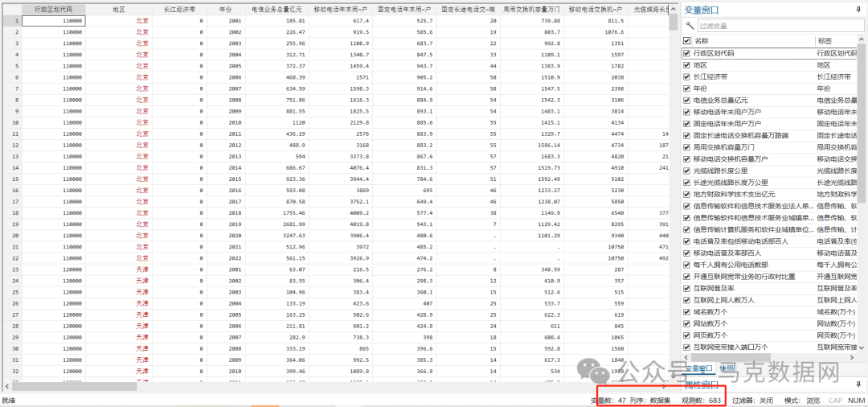Click 地方财政科学技术支出亿元 variable row
This screenshot has height=407, width=868.
coord(771,195)
